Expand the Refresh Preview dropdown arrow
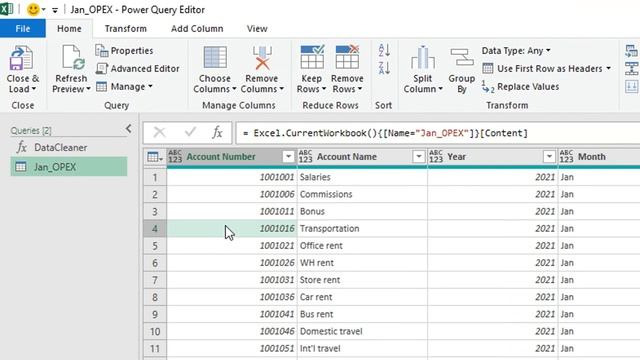This screenshot has width=640, height=360. coord(88,89)
